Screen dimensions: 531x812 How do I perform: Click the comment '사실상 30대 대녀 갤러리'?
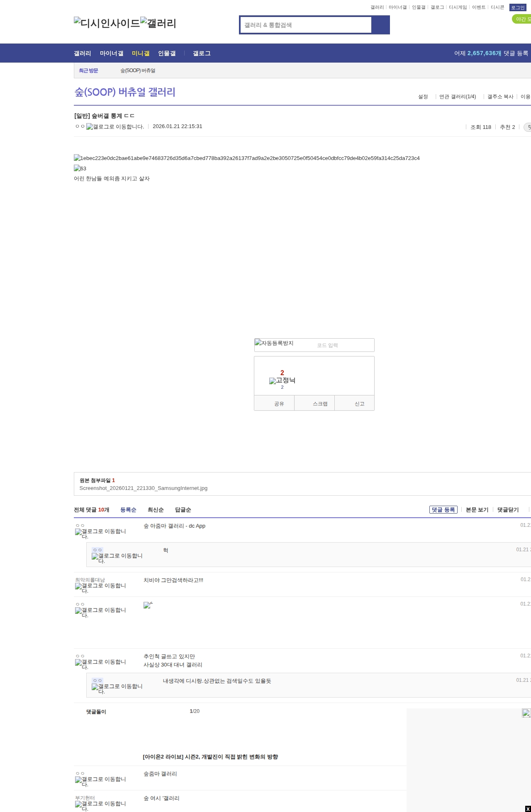173,664
